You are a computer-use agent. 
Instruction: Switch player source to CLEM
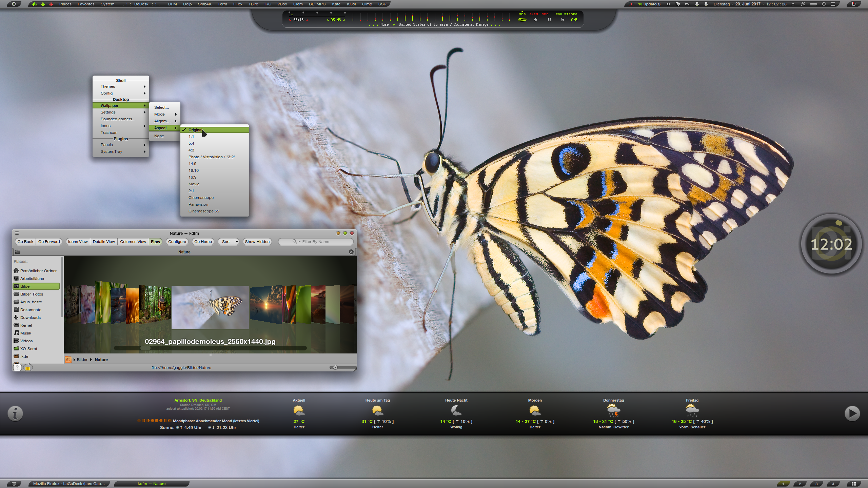[534, 14]
